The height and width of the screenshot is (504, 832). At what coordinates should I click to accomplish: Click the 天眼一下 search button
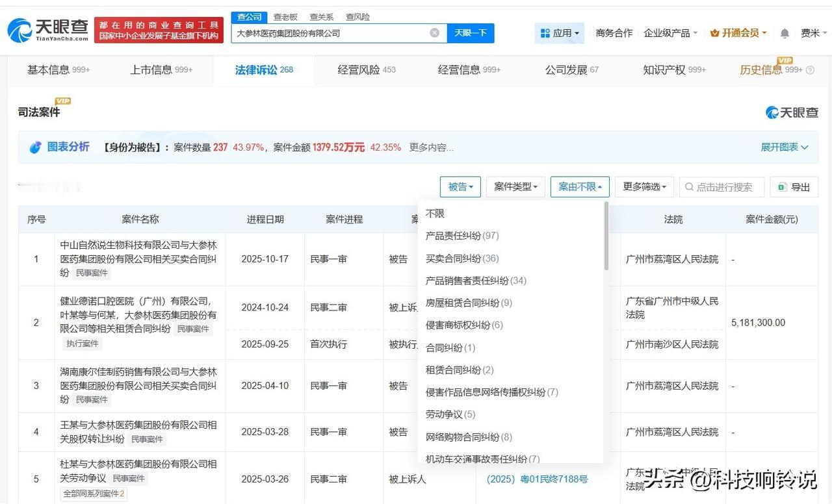471,32
